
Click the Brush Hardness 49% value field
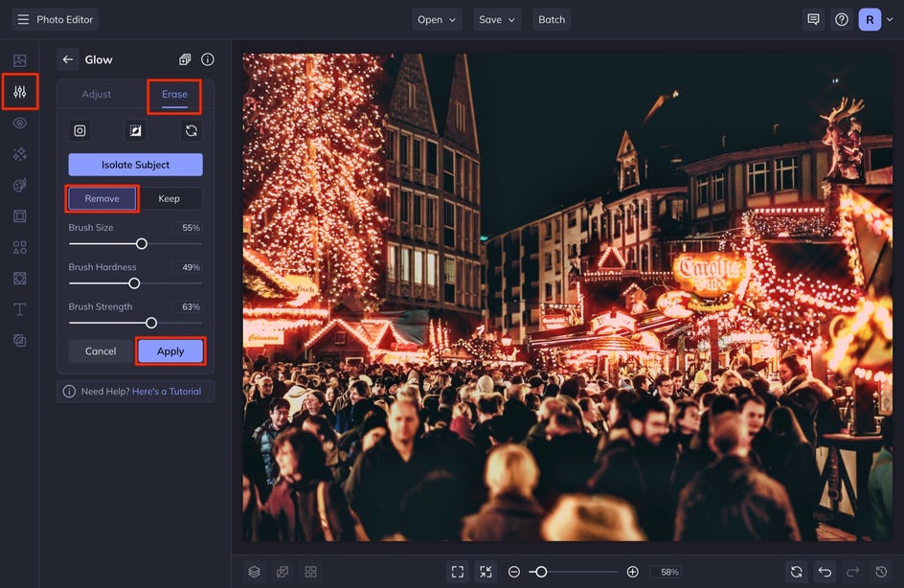pyautogui.click(x=188, y=267)
